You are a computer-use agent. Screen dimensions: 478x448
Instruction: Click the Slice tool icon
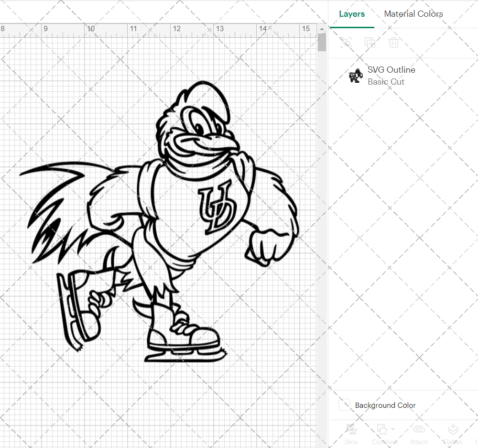pos(351,429)
